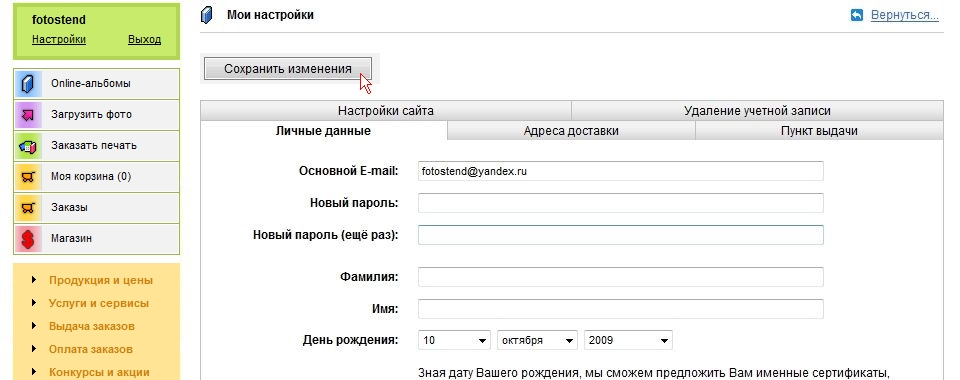
Task: Expand the Продукция и цены menu item
Action: (x=100, y=280)
